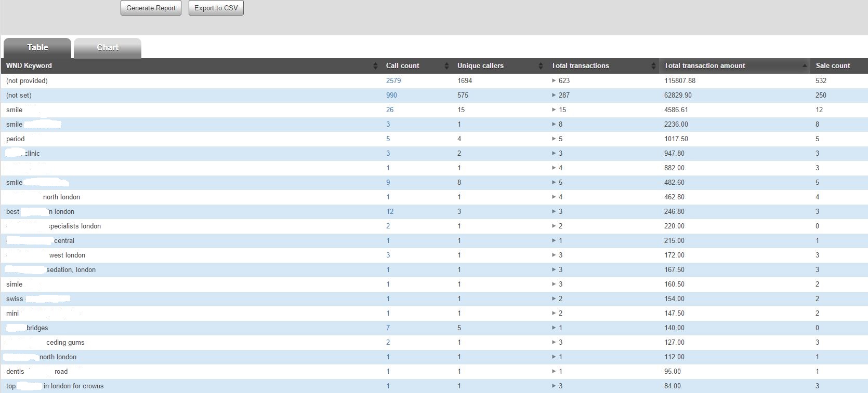Toggle the Total transaction amount sort arrow
Screen dimensions: 868x393
805,66
